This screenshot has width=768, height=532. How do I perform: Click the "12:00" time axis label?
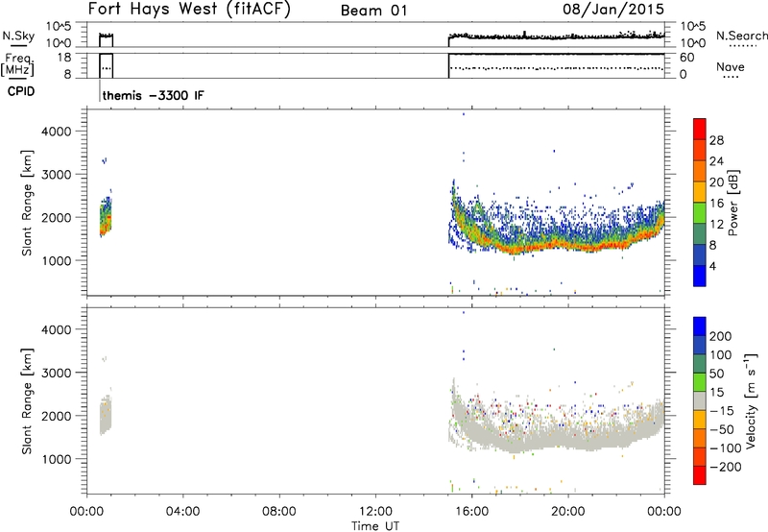point(375,512)
